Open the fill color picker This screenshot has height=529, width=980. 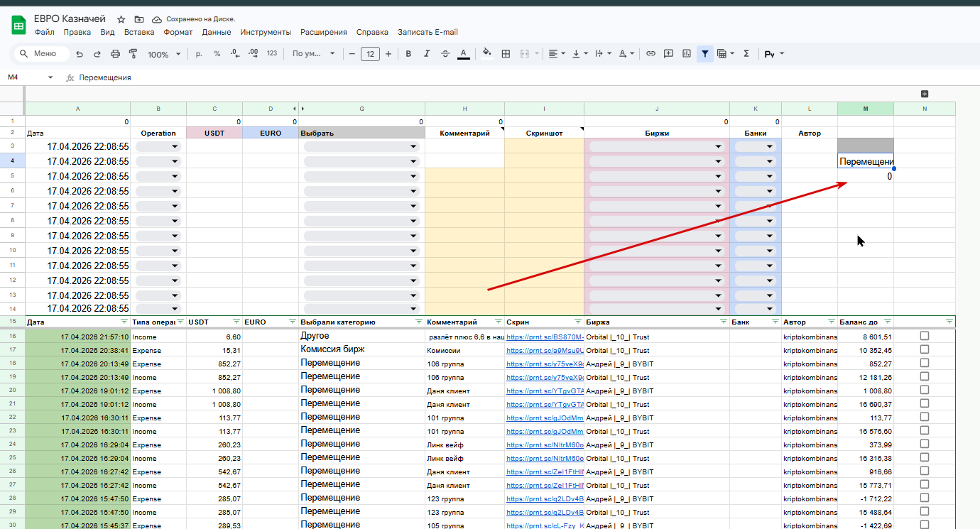(x=486, y=54)
